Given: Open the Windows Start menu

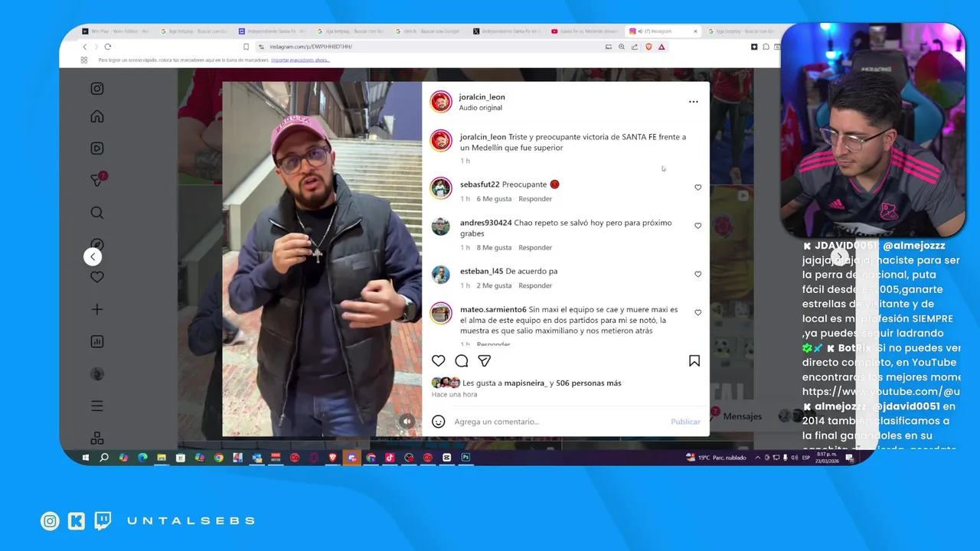Looking at the screenshot, I should [x=85, y=458].
